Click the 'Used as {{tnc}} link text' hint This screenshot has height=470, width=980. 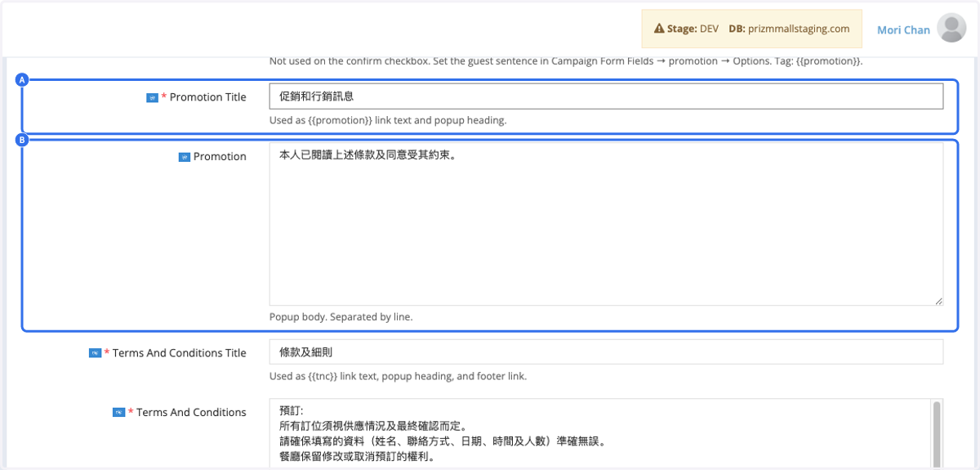(x=398, y=377)
